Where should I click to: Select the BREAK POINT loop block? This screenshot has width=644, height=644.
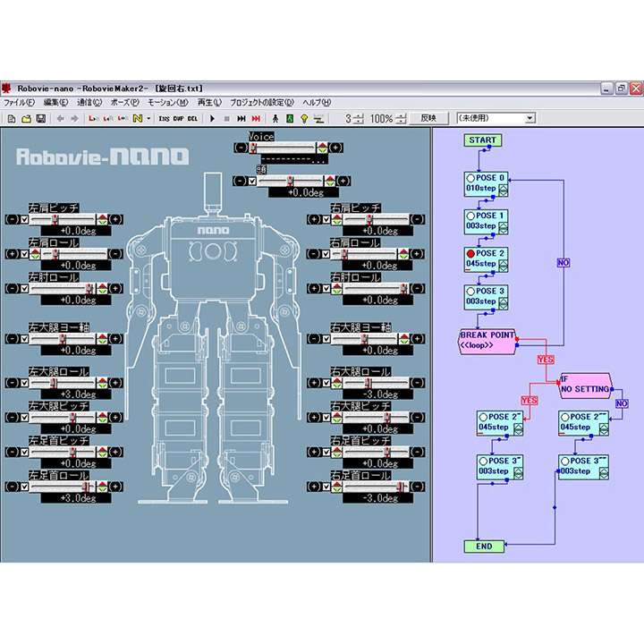tap(489, 341)
